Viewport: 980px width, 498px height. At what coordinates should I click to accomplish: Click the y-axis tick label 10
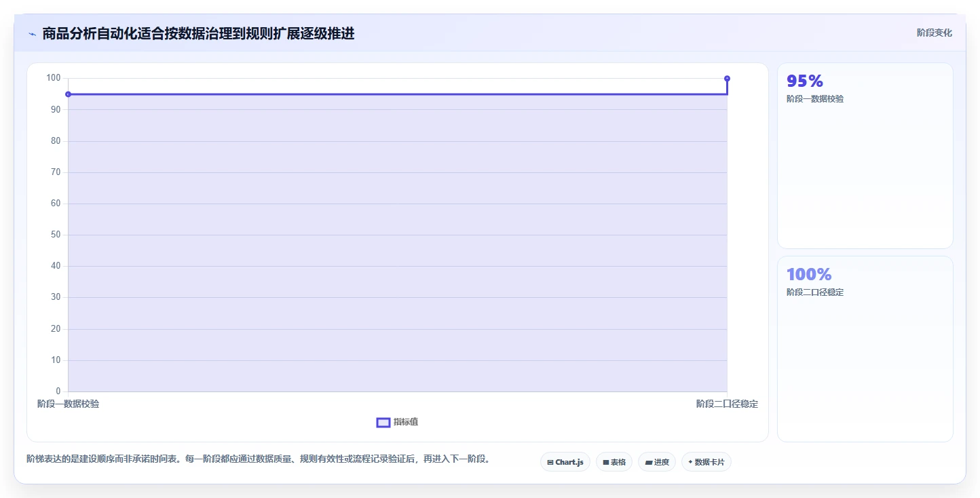pyautogui.click(x=56, y=360)
